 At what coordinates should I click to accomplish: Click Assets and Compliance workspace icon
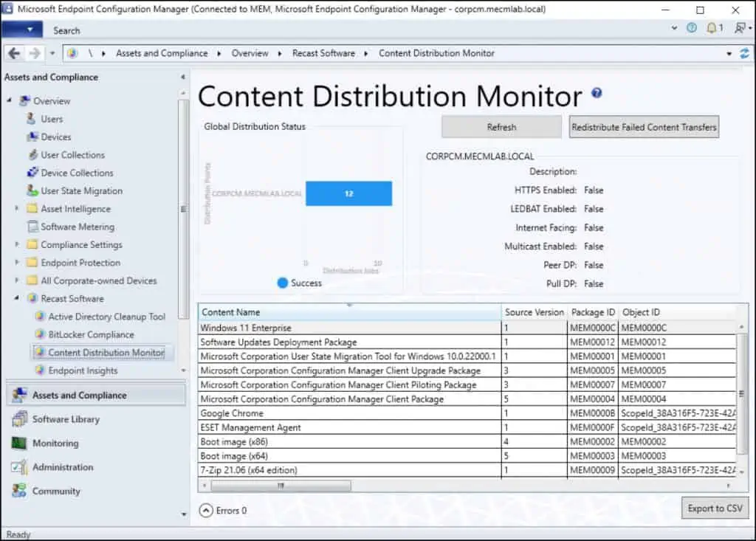pyautogui.click(x=19, y=395)
